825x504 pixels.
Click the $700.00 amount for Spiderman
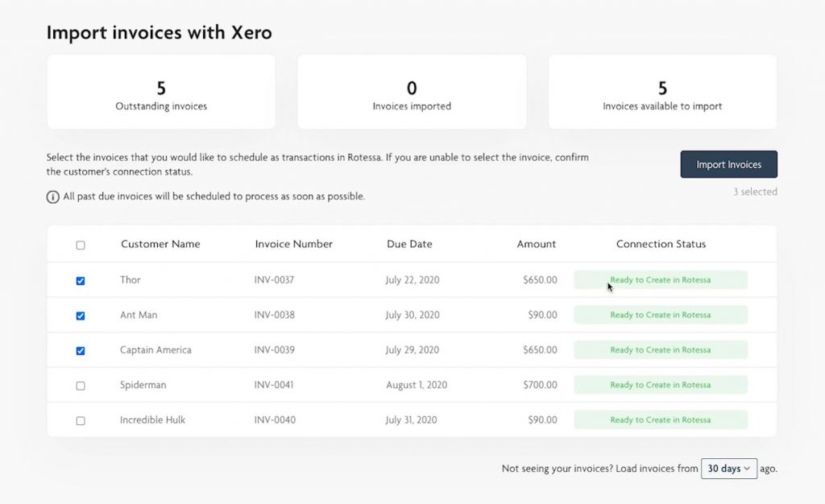[x=540, y=385]
